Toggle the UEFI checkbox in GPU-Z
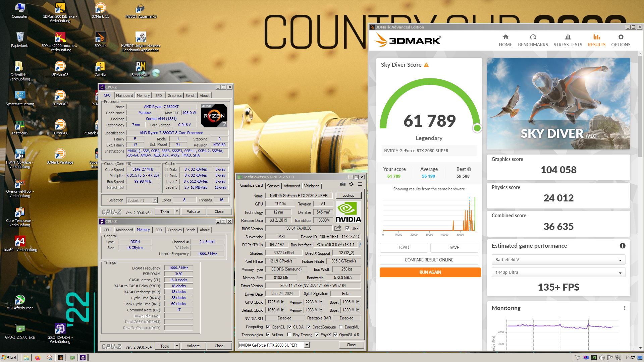This screenshot has height=362, width=644. tap(347, 228)
